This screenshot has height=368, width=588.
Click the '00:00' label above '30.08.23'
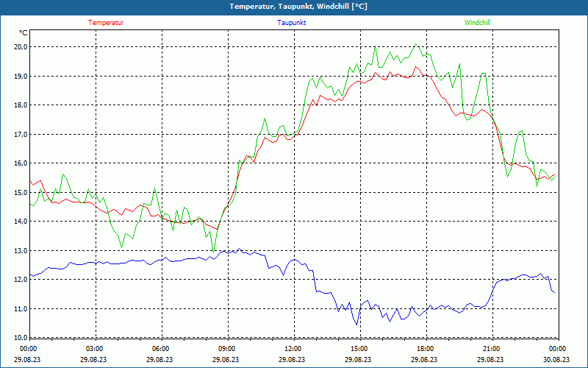(557, 349)
